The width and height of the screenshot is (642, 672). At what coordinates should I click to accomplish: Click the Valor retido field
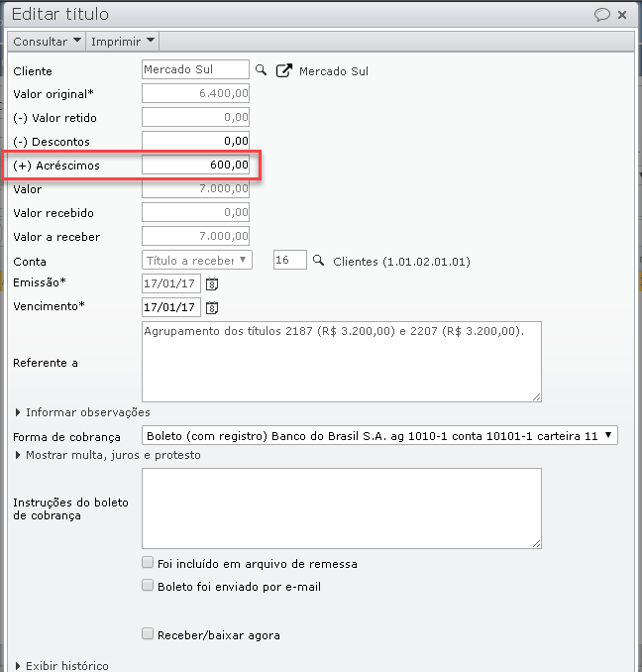pos(195,117)
